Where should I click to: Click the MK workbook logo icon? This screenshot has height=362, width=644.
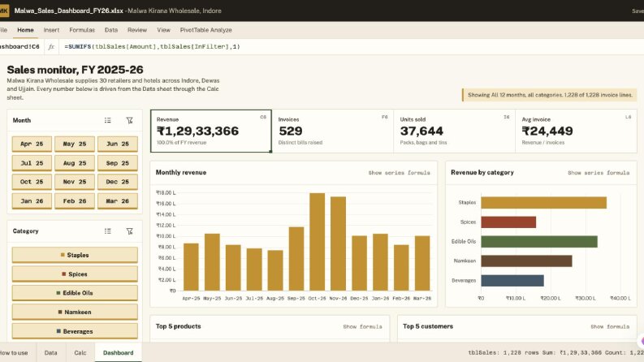[4, 11]
